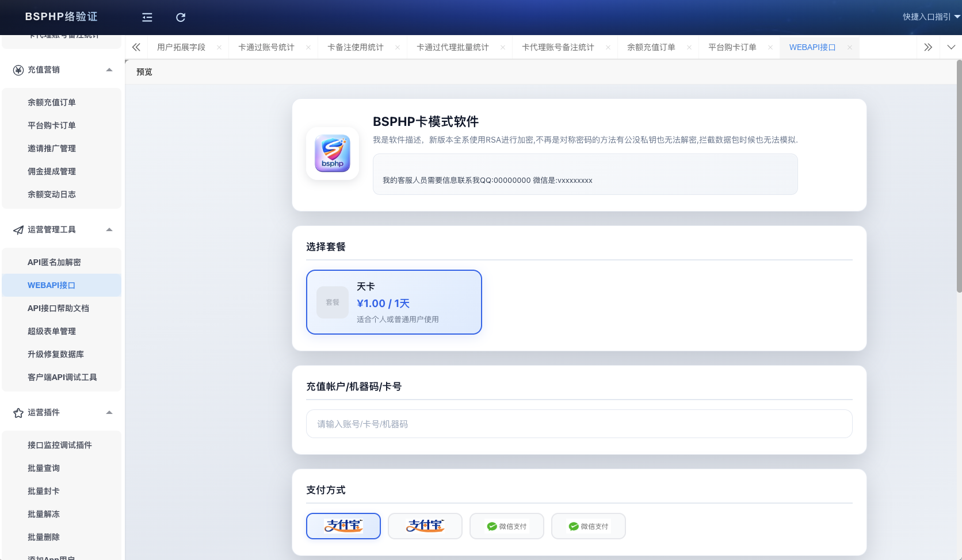Open 客户端API调试工具 sidebar item
Viewport: 962px width, 560px height.
point(62,377)
